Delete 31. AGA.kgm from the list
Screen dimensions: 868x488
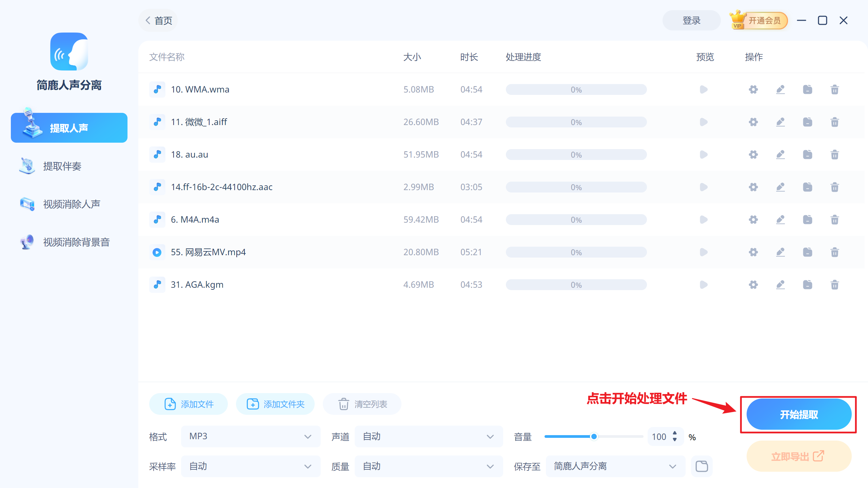835,285
